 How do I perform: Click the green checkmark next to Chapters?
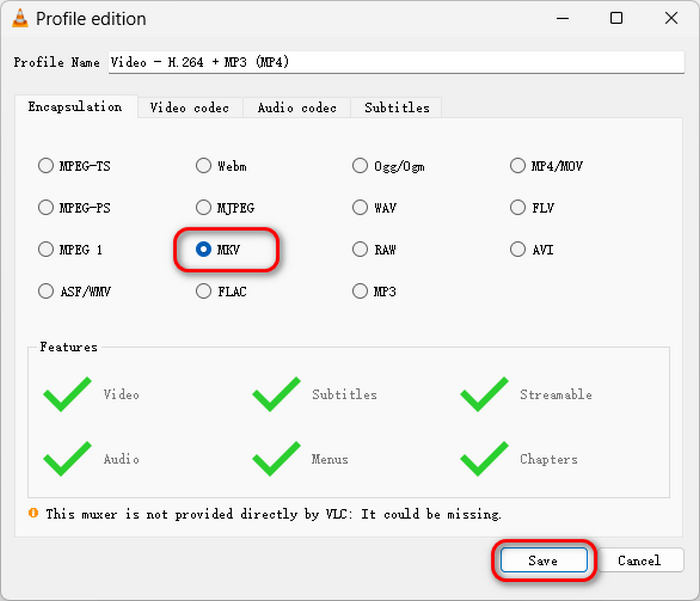484,459
